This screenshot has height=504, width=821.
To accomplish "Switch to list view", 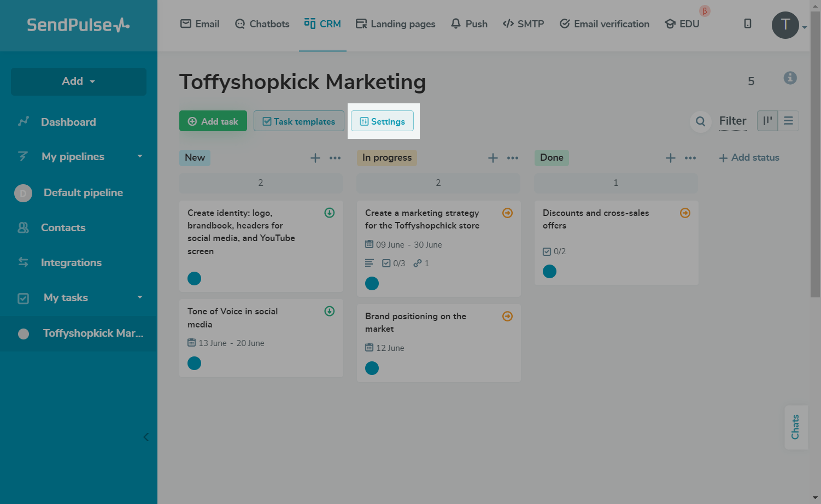I will pos(788,121).
